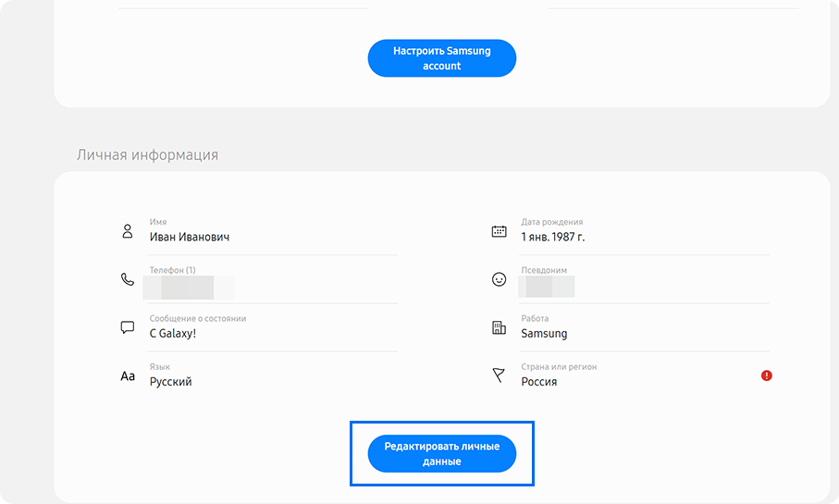Click the country value Россия

coord(538,382)
